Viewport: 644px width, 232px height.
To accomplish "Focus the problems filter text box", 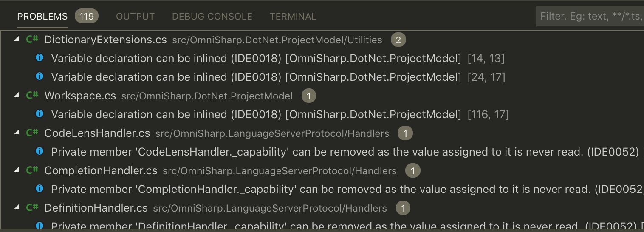I will pyautogui.click(x=590, y=17).
